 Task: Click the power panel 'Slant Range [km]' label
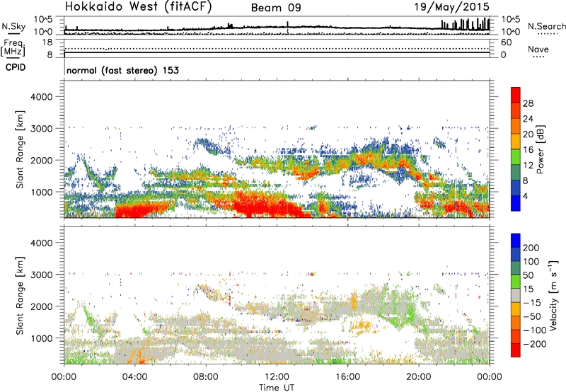pyautogui.click(x=20, y=149)
